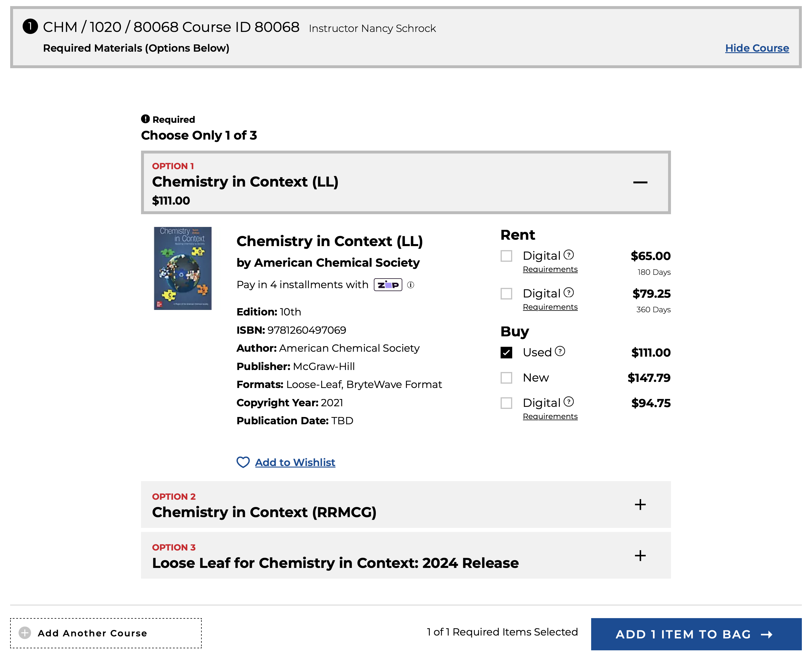Screen dimensions: 812x657
Task: Collapse Option 1 with minus icon
Action: point(640,183)
